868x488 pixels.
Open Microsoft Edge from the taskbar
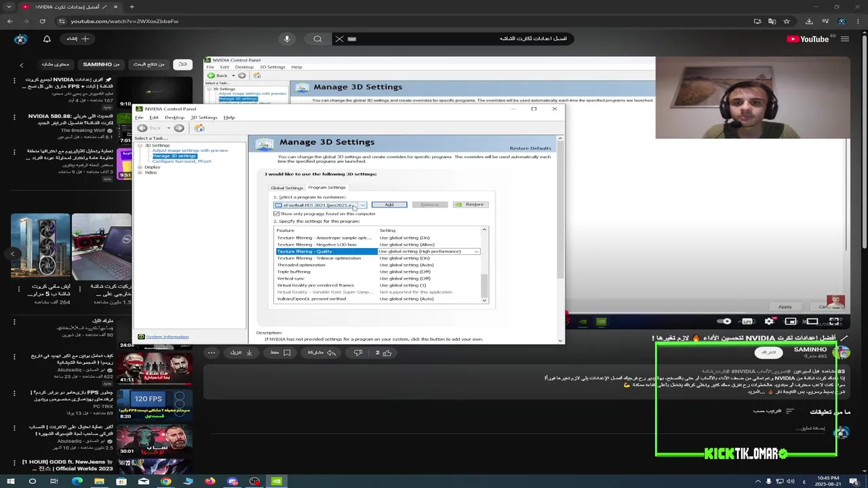[77, 481]
